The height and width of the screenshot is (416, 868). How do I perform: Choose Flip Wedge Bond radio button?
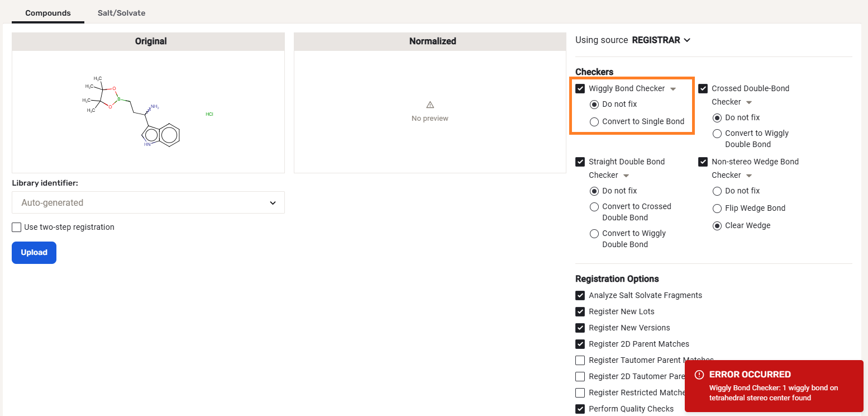coord(717,208)
